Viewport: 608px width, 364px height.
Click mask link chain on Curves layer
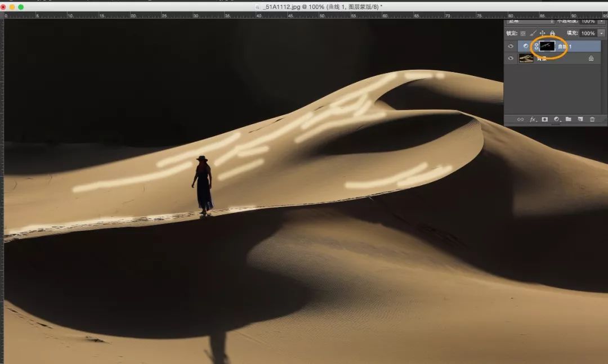coord(536,46)
